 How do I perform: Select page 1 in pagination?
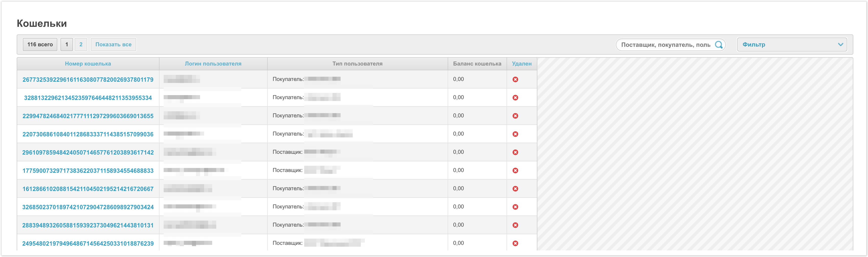(x=67, y=45)
